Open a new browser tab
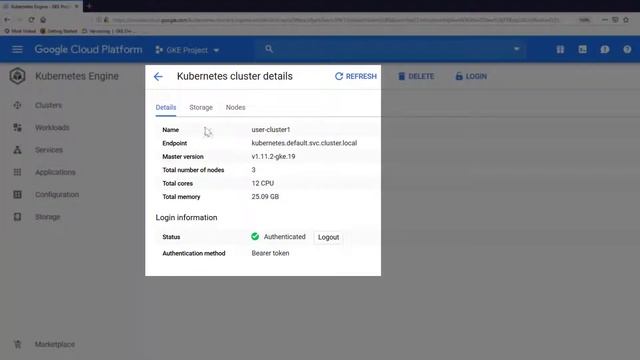 click(x=89, y=6)
